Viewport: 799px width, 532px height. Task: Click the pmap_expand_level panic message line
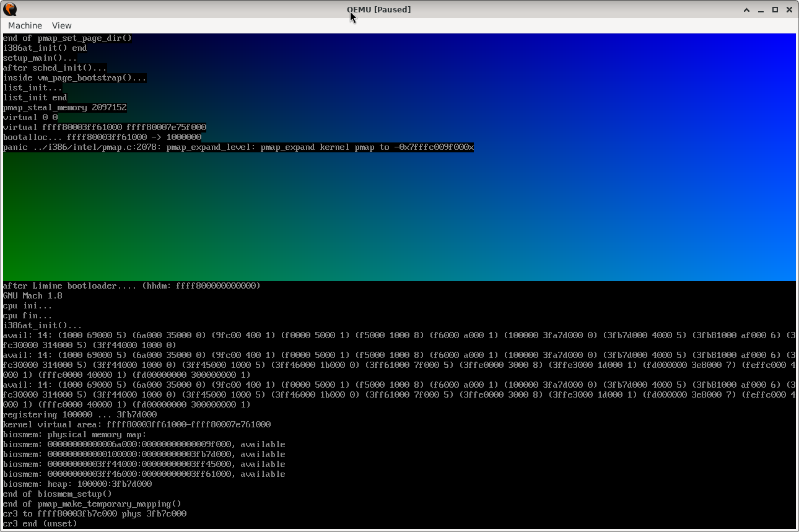click(238, 147)
